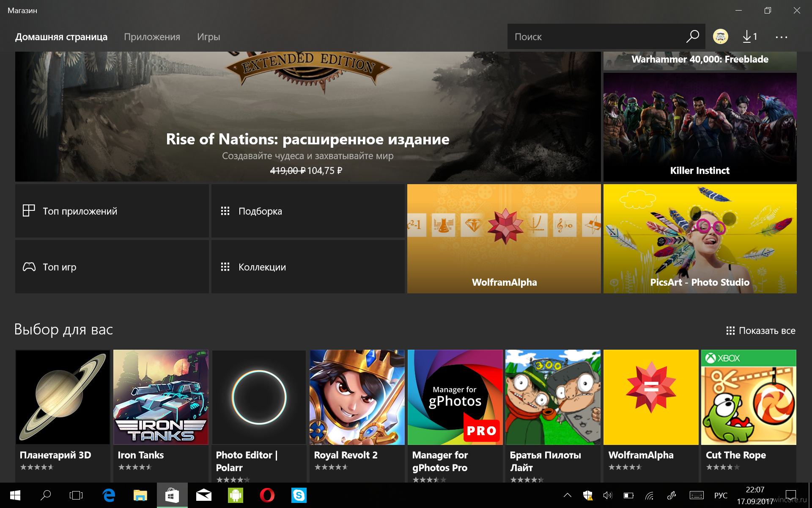Open the three-dot more menu
Screen dimensions: 812x508
tap(781, 37)
